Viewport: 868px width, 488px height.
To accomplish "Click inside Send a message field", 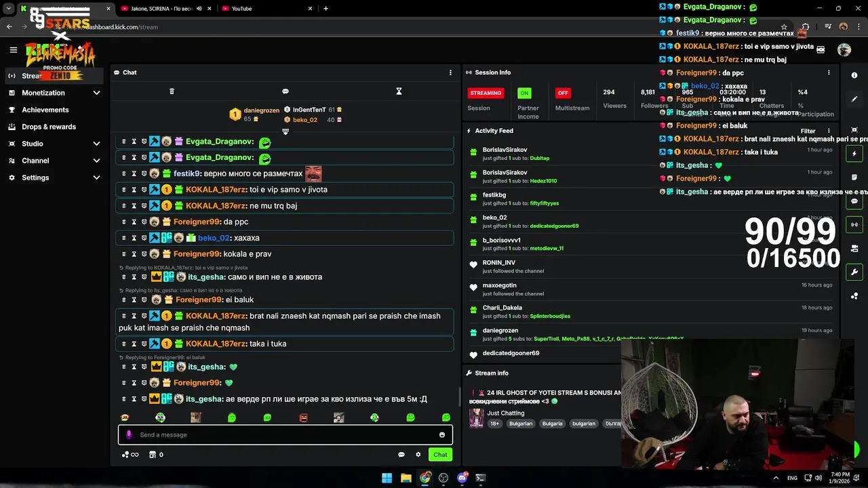I will pos(285,435).
